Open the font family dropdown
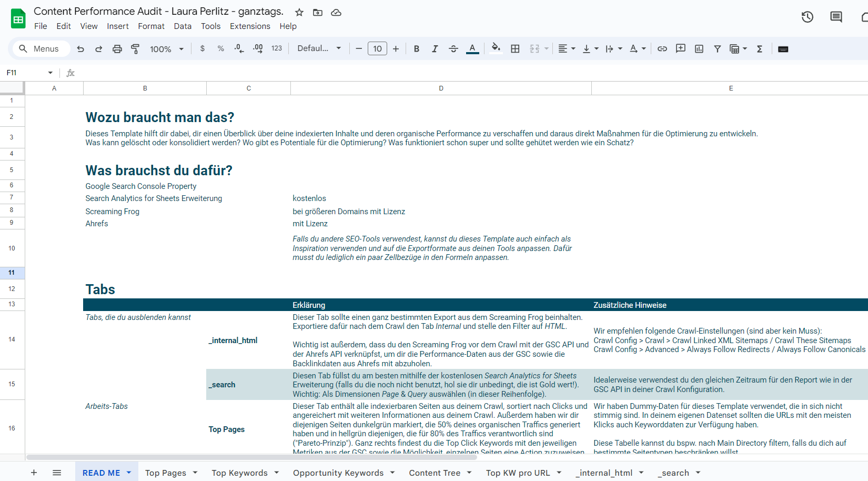The width and height of the screenshot is (868, 481). click(319, 48)
